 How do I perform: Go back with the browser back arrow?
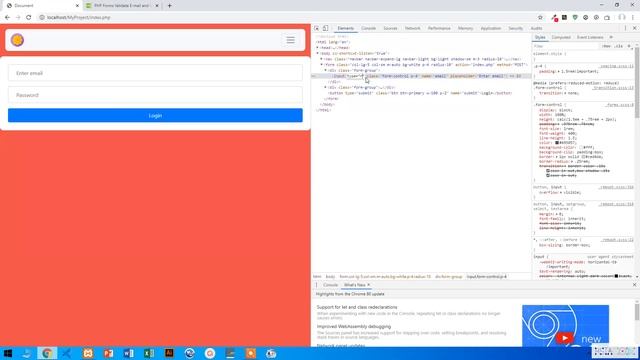tap(7, 18)
